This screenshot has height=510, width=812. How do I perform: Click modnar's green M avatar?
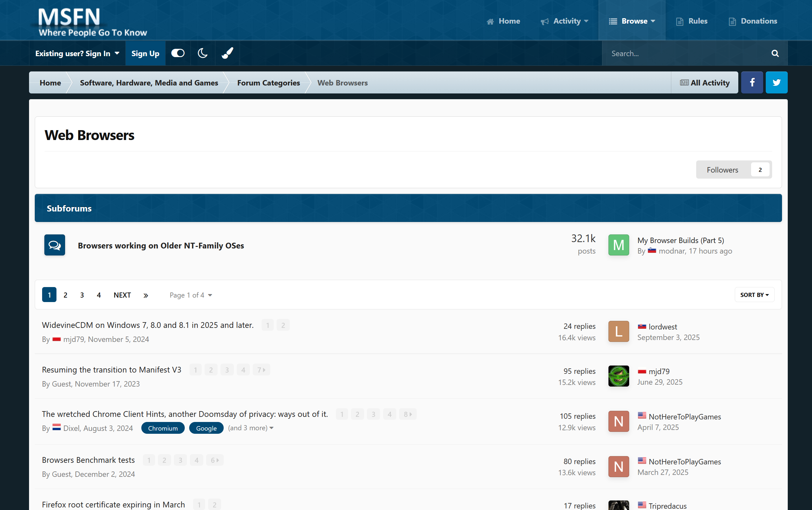(x=618, y=245)
